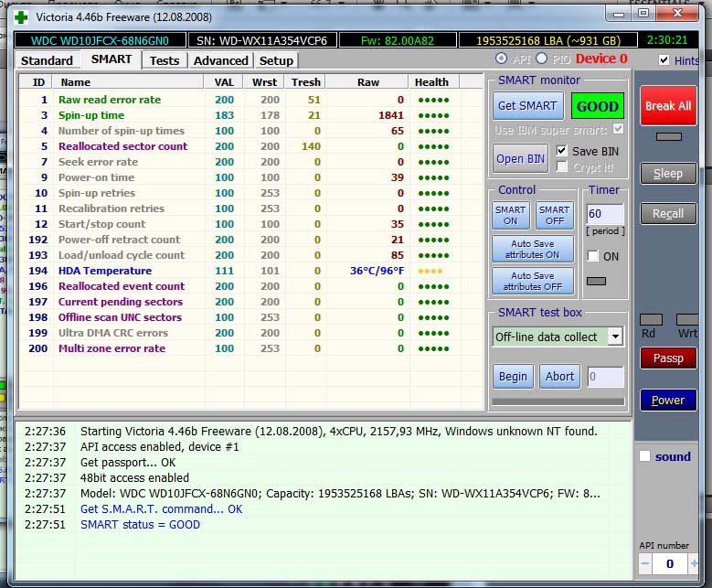Switch to the Tests tab
712x588 pixels.
coord(165,60)
